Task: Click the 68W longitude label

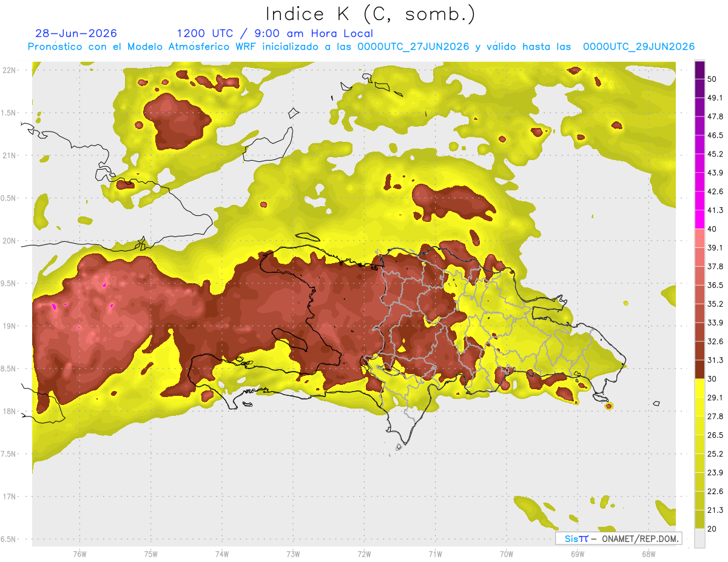Action: 649,554
